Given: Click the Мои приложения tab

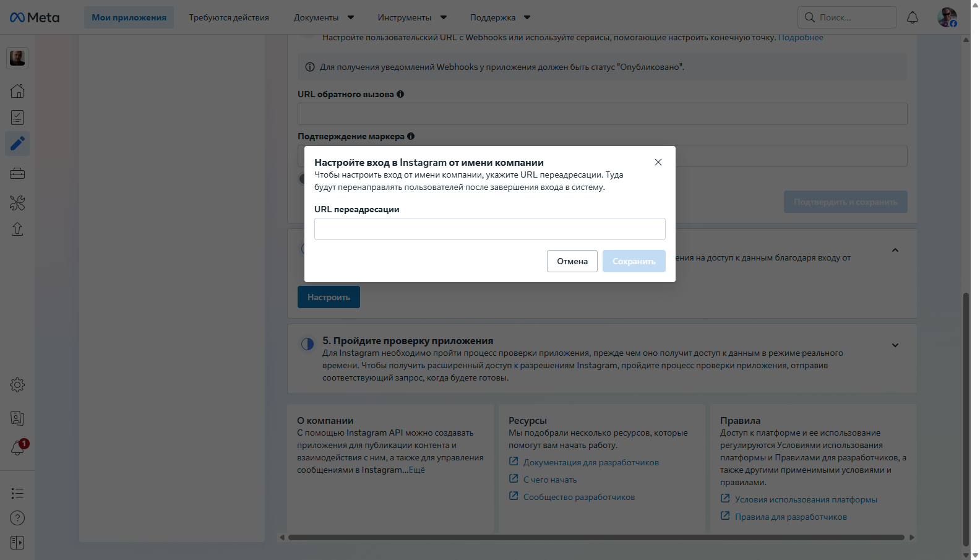Looking at the screenshot, I should pyautogui.click(x=129, y=17).
